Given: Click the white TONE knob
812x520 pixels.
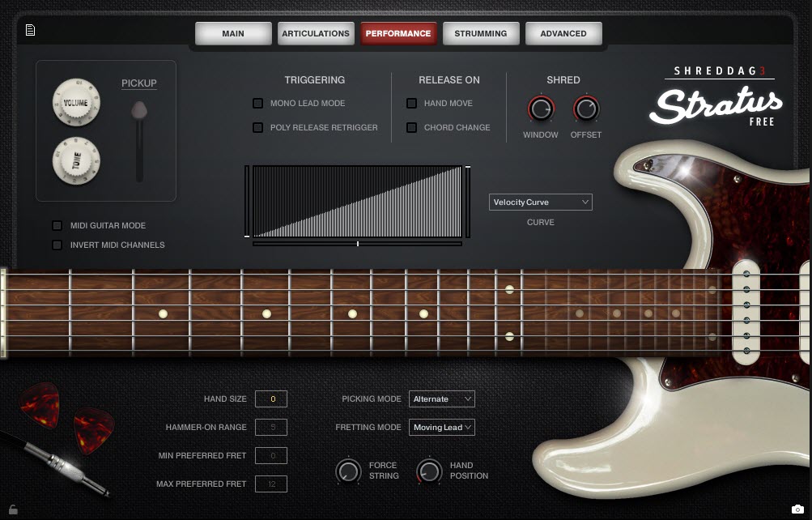Looking at the screenshot, I should click(x=76, y=160).
